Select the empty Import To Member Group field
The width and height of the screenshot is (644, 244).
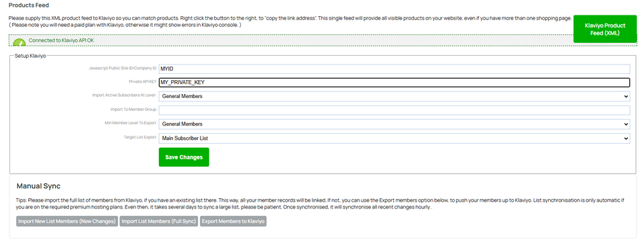coord(394,110)
